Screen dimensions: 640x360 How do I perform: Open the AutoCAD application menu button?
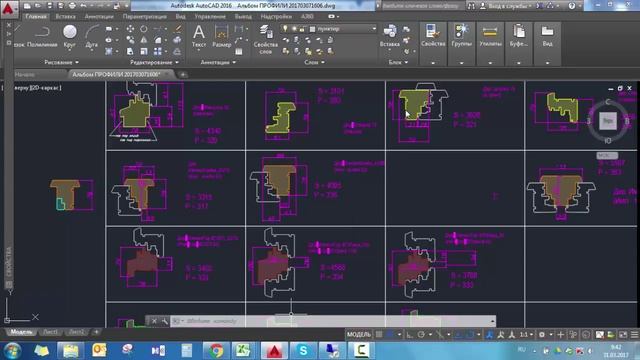tap(8, 8)
